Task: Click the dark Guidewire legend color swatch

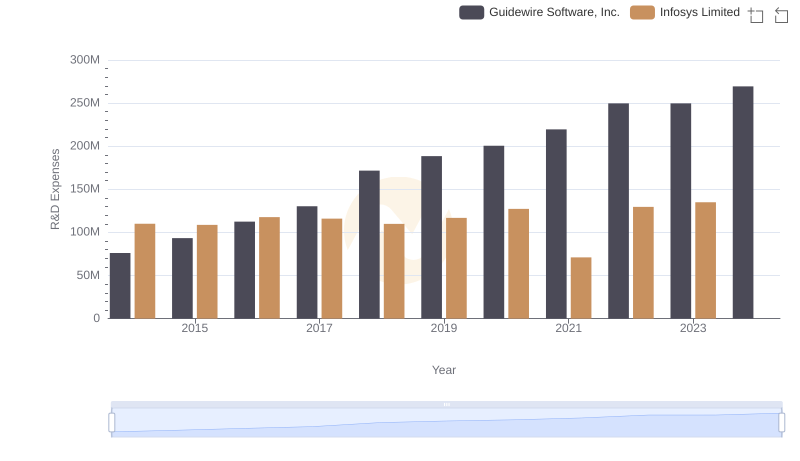Action: [x=471, y=12]
